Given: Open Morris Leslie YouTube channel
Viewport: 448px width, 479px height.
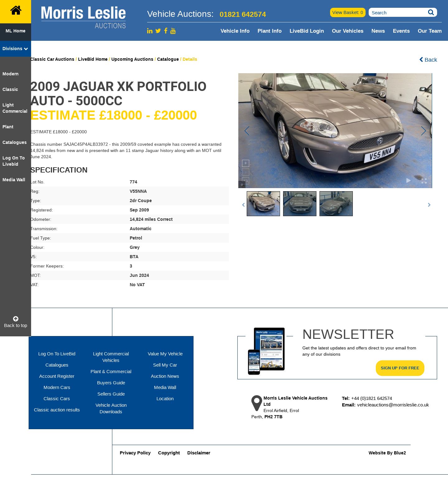Looking at the screenshot, I should click(x=173, y=31).
